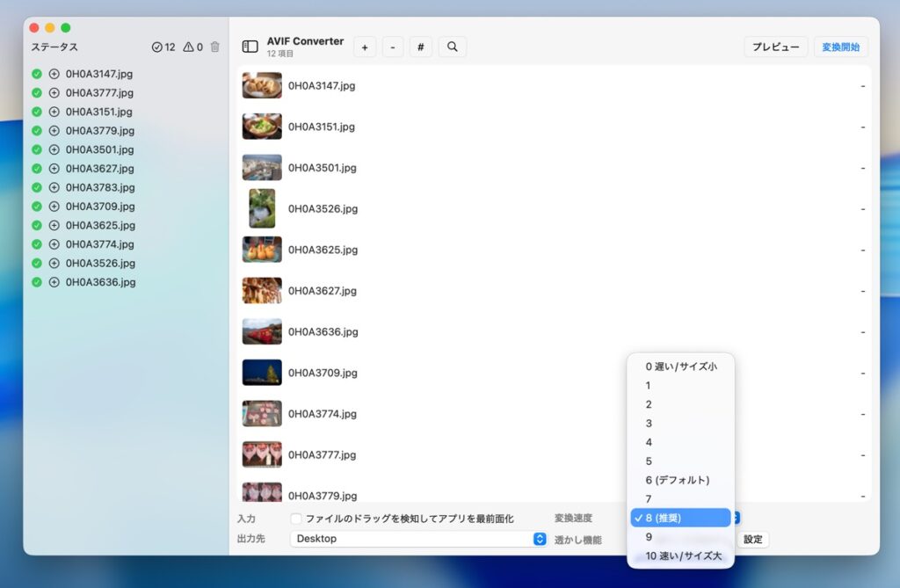
Task: Click green checkmark beside 0H0A3777.jpg in sidebar
Action: coord(37,93)
